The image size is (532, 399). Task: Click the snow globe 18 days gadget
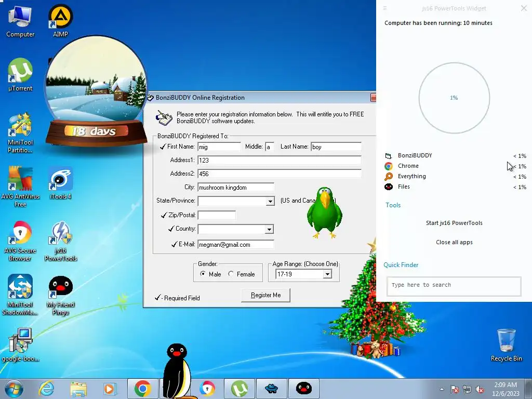point(96,91)
